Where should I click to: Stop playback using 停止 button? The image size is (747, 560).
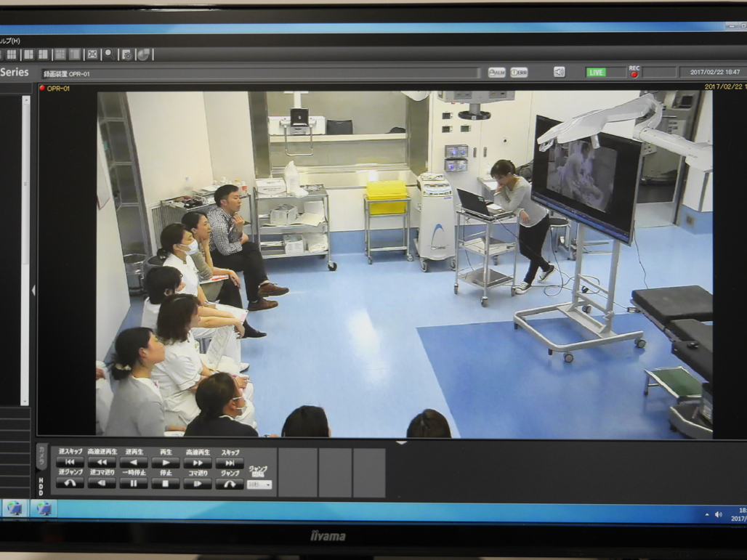[x=166, y=484]
